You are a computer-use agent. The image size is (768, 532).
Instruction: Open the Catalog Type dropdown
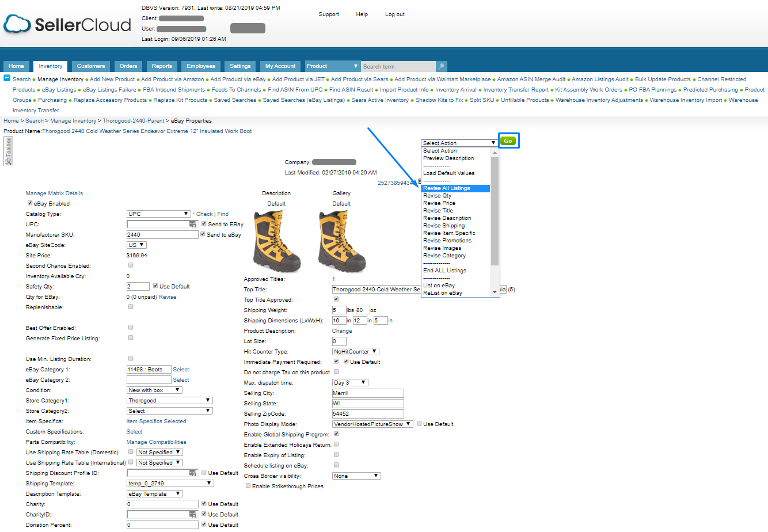[x=158, y=214]
